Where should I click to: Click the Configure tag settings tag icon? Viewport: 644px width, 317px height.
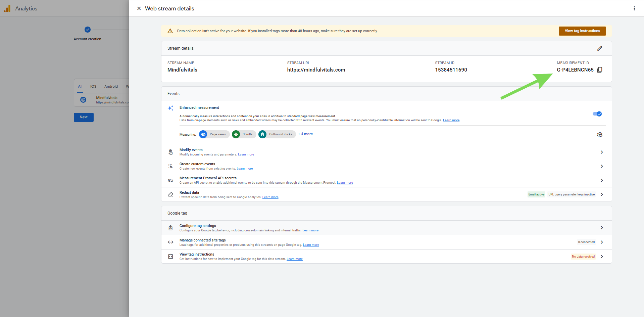coord(170,228)
